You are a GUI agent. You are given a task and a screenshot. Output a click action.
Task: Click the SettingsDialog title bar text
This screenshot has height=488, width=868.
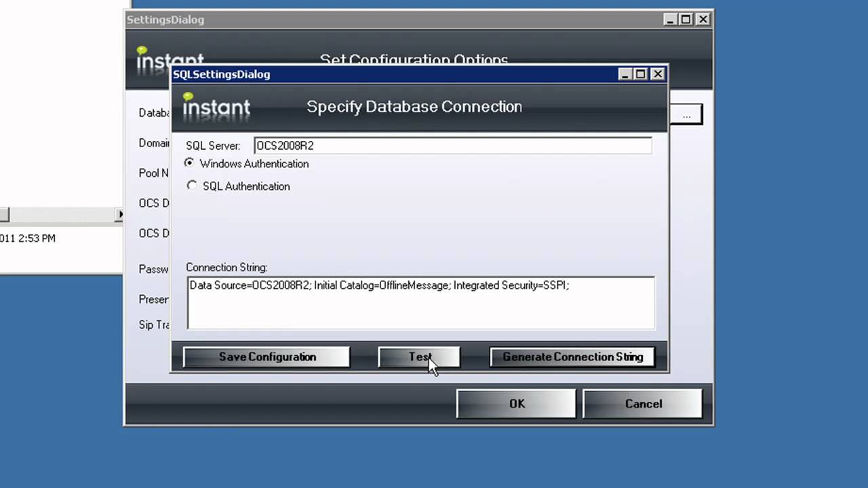pos(165,20)
